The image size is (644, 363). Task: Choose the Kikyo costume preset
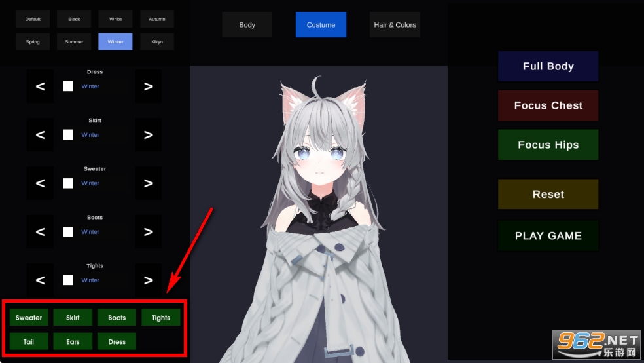point(157,42)
